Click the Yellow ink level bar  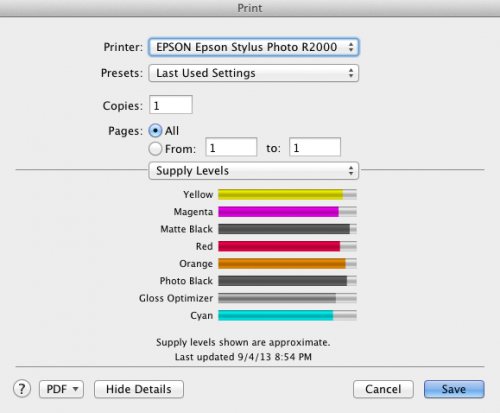tap(287, 194)
